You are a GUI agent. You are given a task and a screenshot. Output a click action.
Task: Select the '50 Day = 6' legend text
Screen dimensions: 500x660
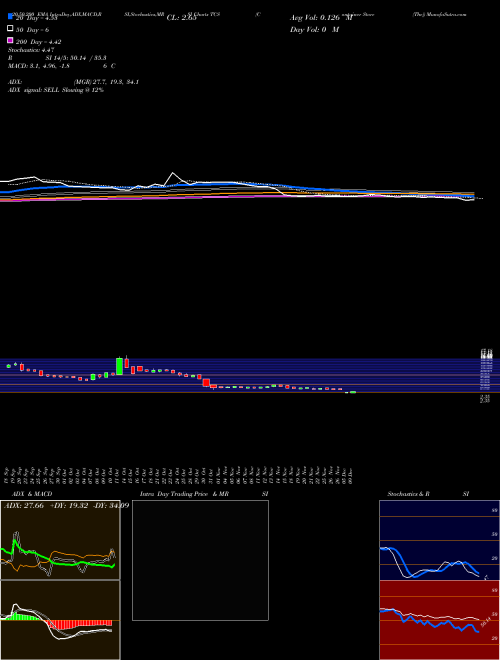32,30
